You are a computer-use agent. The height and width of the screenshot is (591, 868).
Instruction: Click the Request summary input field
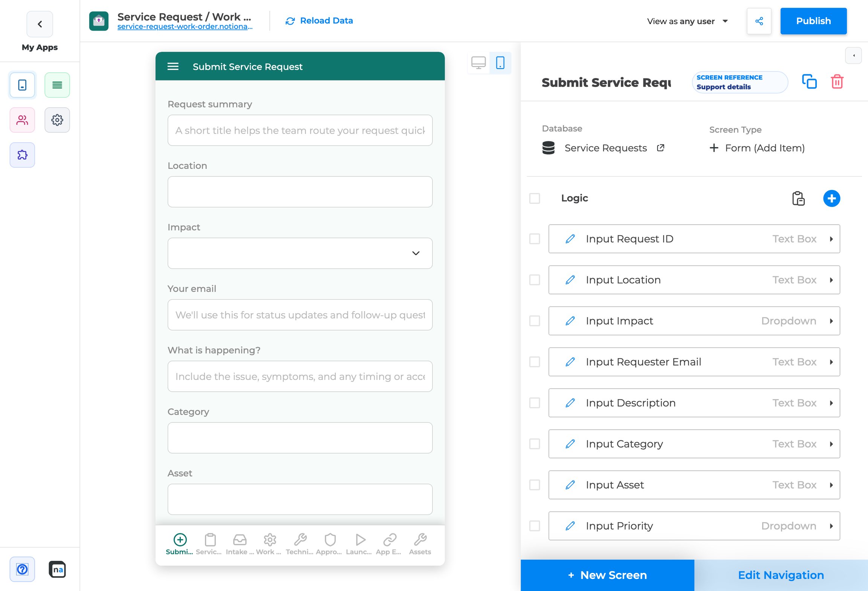[x=300, y=130]
